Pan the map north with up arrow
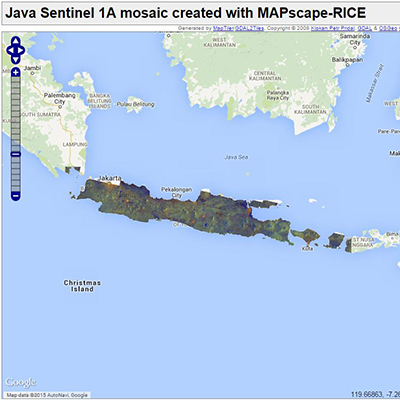400x400 pixels. pyautogui.click(x=16, y=41)
